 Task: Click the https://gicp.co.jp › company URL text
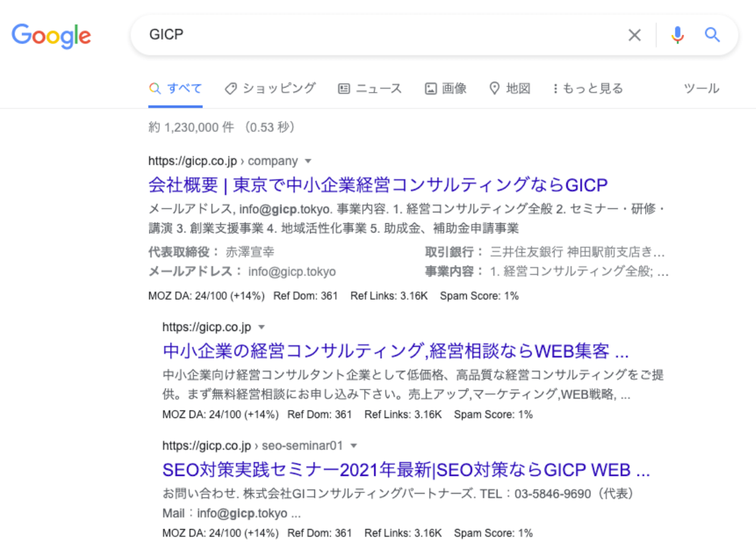pos(223,161)
